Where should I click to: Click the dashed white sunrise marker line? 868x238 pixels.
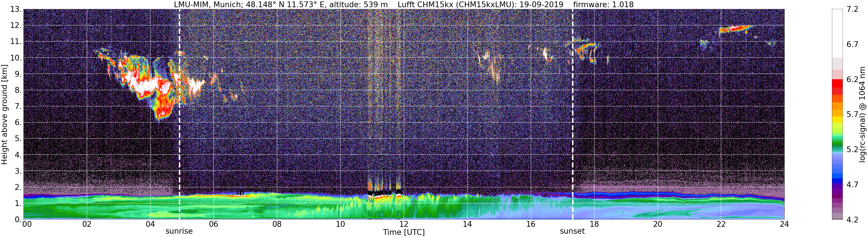(179, 114)
